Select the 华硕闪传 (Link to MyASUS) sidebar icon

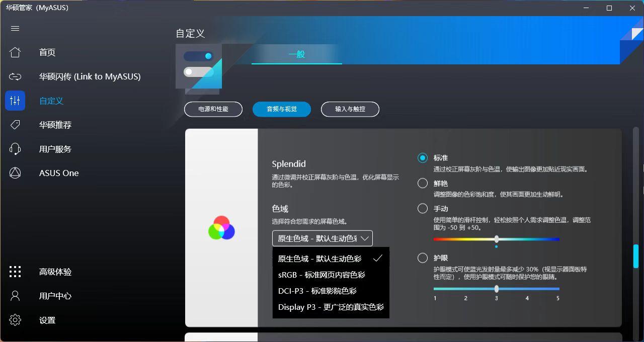click(15, 76)
